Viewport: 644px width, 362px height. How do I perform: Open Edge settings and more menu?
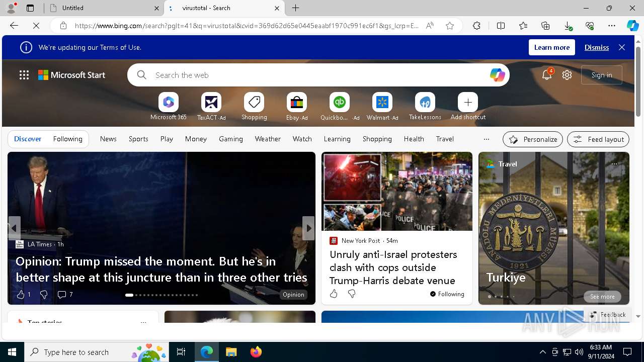coord(612,26)
